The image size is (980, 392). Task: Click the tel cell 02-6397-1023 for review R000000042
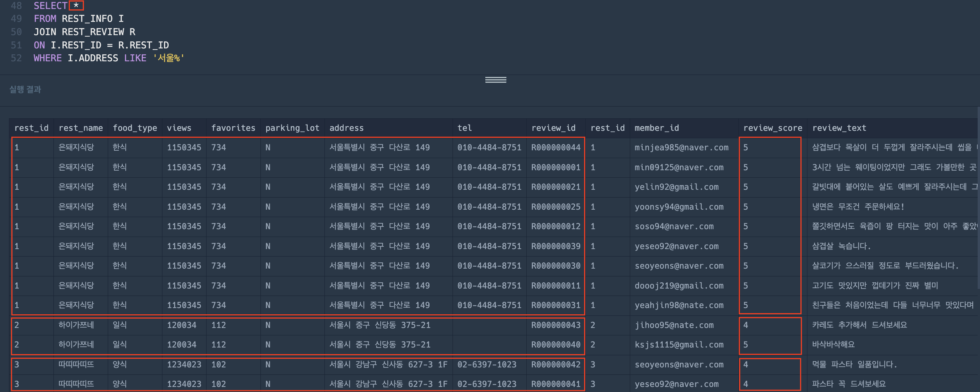tap(487, 365)
